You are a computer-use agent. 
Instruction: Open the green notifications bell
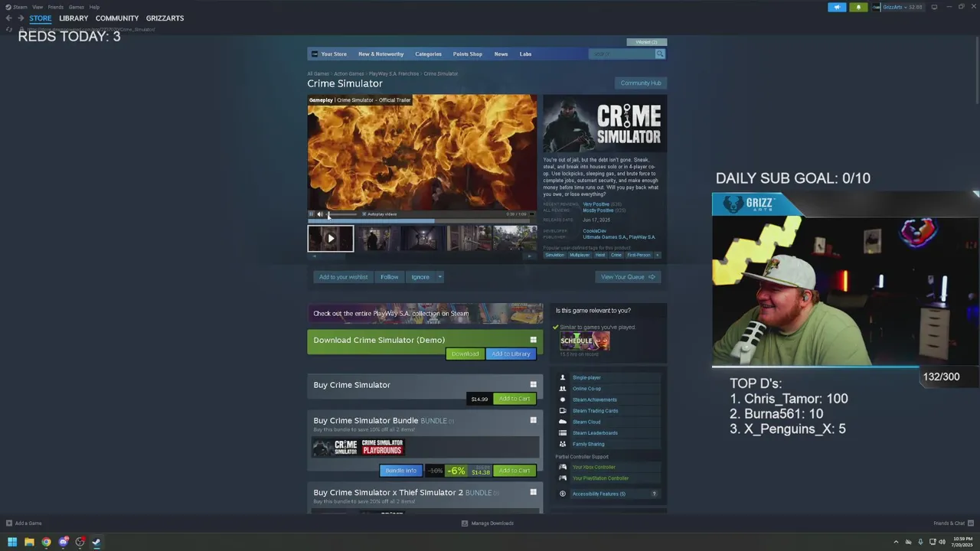click(858, 7)
